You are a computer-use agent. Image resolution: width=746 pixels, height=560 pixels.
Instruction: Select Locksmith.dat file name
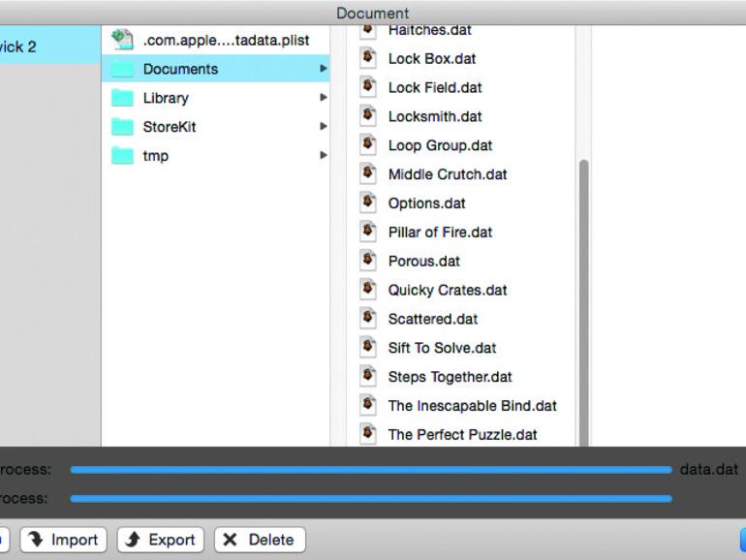tap(435, 116)
